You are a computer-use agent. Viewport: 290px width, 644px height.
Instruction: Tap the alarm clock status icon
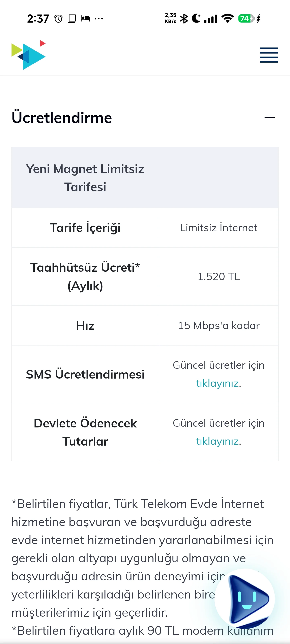coord(58,19)
